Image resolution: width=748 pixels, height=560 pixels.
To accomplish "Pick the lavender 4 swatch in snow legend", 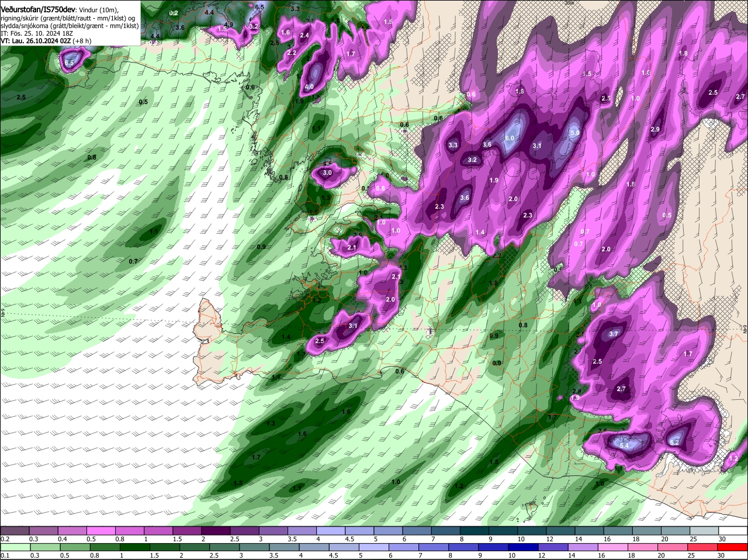I will click(x=331, y=530).
